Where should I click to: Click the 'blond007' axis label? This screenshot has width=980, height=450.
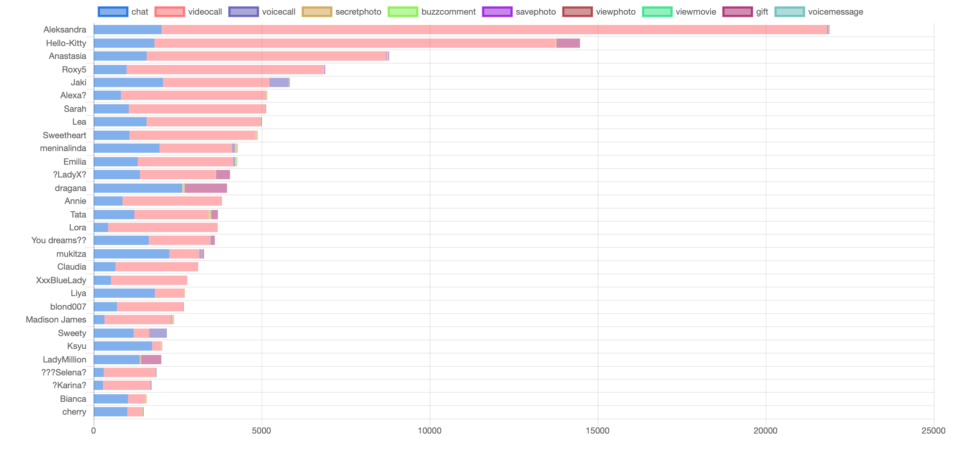coord(69,307)
